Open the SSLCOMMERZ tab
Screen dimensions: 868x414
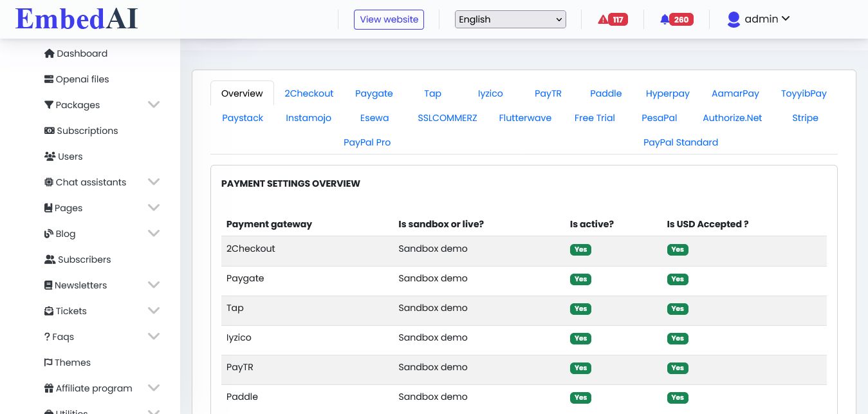point(447,118)
